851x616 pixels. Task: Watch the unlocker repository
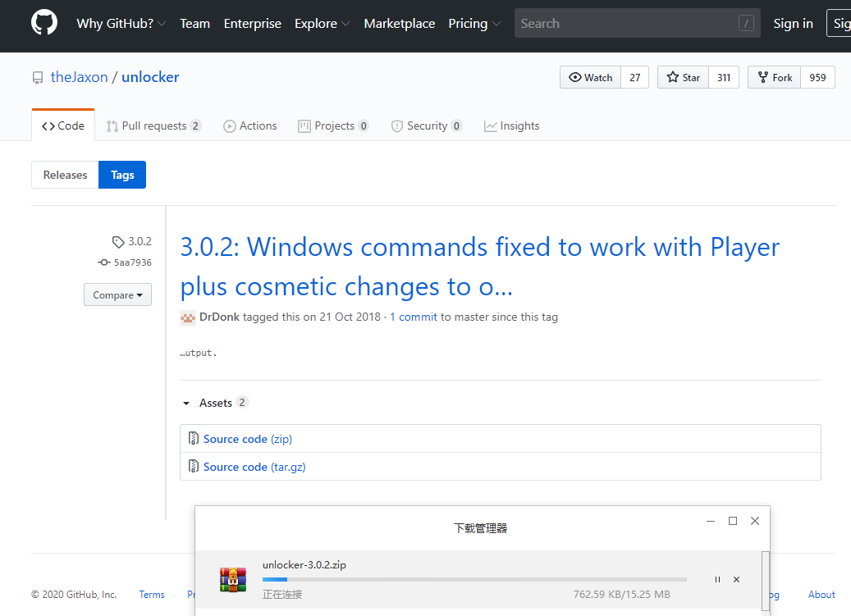click(591, 77)
